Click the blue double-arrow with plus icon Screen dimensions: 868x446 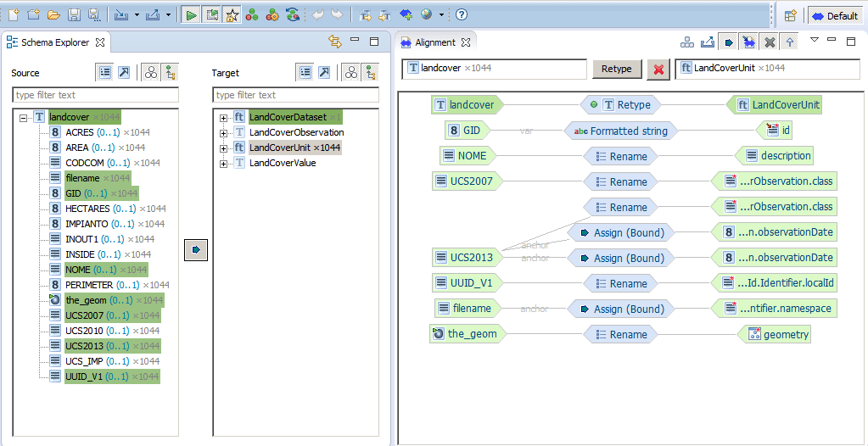[406, 15]
